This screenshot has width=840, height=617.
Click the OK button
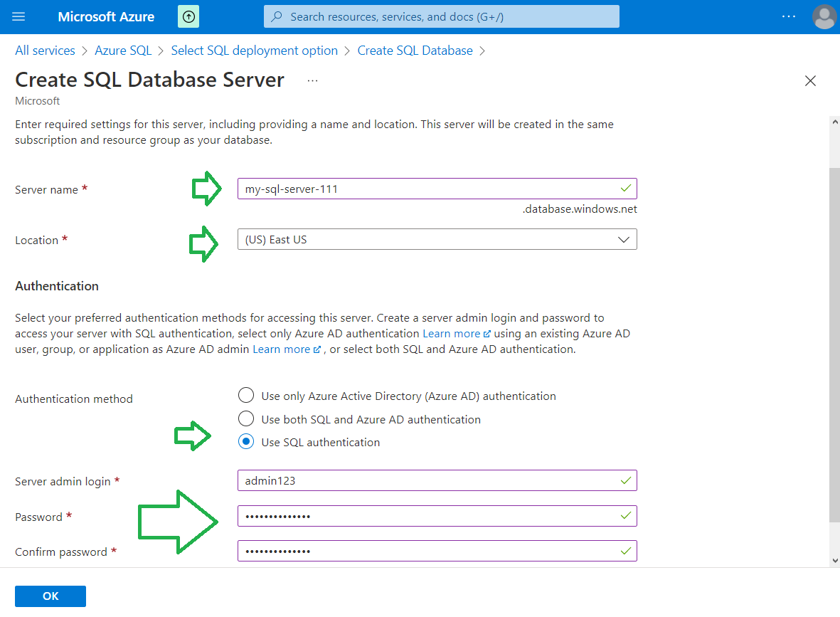[x=50, y=596]
